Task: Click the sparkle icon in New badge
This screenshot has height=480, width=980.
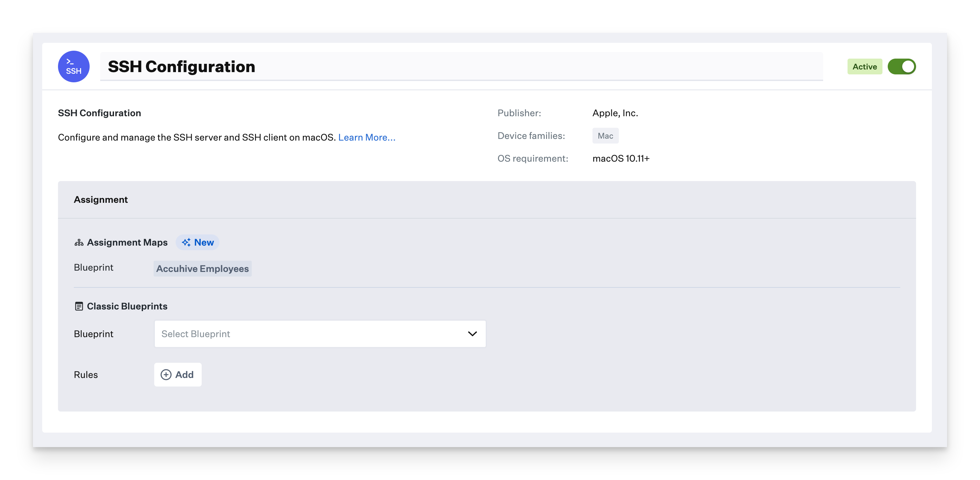Action: click(186, 243)
